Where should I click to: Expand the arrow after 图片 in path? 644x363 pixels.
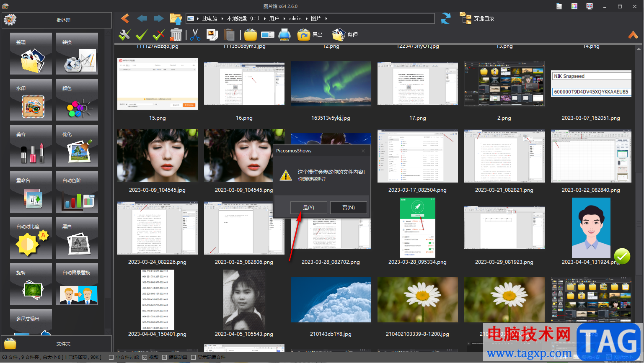(x=326, y=18)
